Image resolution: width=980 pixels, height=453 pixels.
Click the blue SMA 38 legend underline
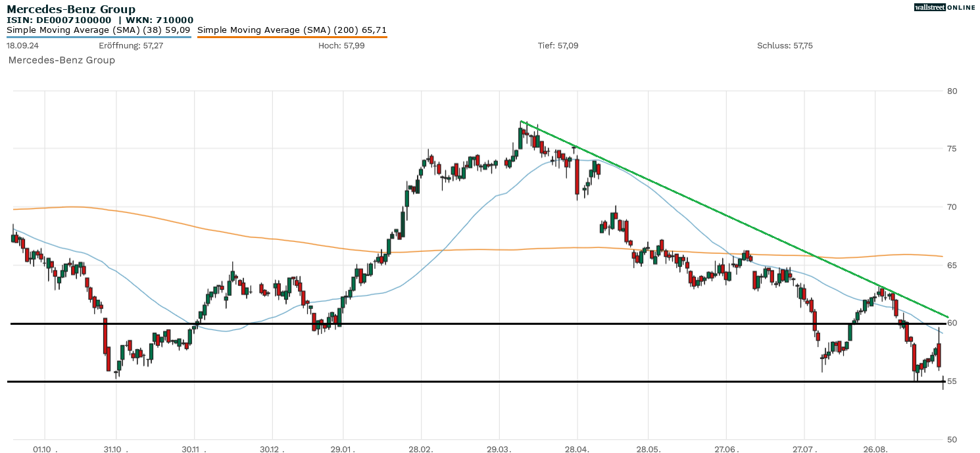tap(99, 37)
